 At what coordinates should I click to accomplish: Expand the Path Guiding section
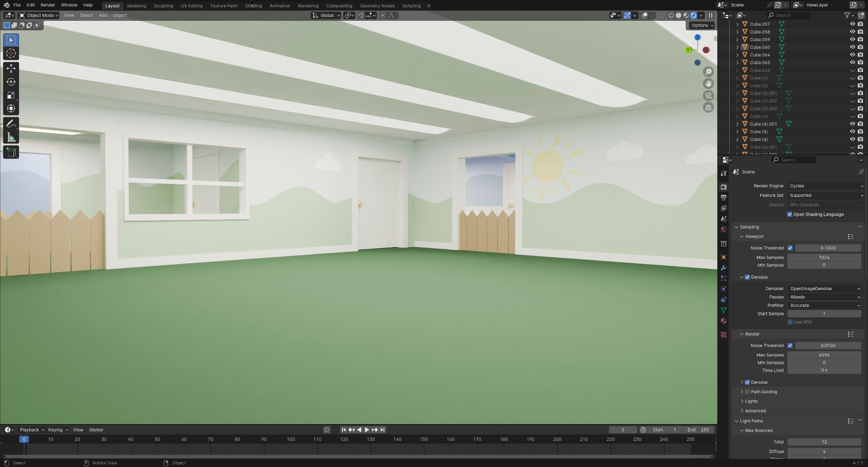click(742, 392)
